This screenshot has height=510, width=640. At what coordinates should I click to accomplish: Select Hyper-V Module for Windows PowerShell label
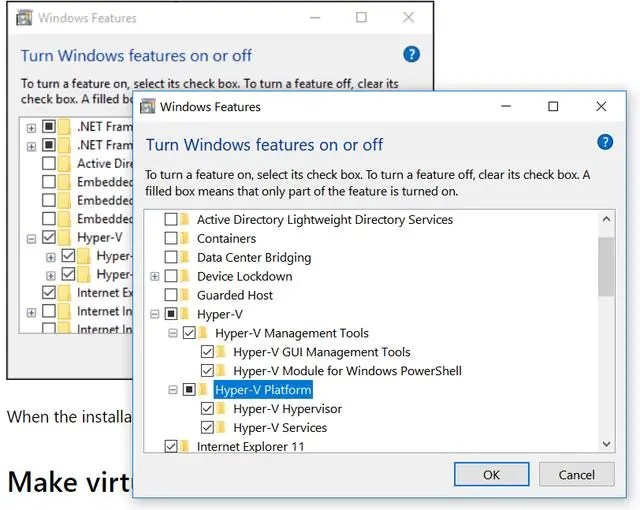(x=347, y=370)
